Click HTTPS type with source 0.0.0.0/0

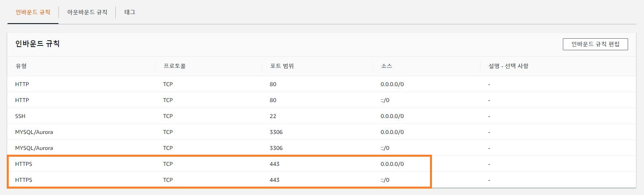[23, 164]
